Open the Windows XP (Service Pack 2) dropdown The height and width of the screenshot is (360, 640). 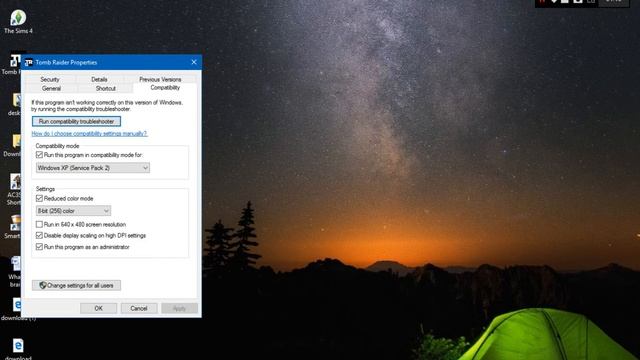pyautogui.click(x=93, y=168)
